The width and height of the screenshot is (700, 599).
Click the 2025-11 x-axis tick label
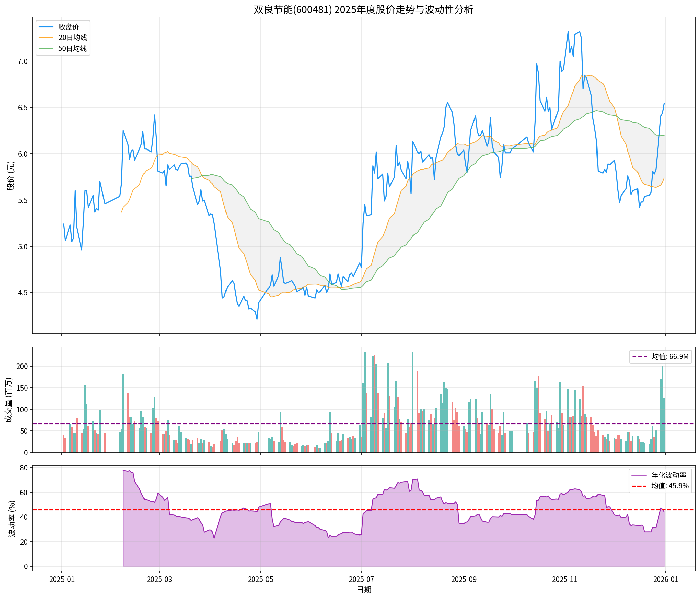click(x=565, y=580)
